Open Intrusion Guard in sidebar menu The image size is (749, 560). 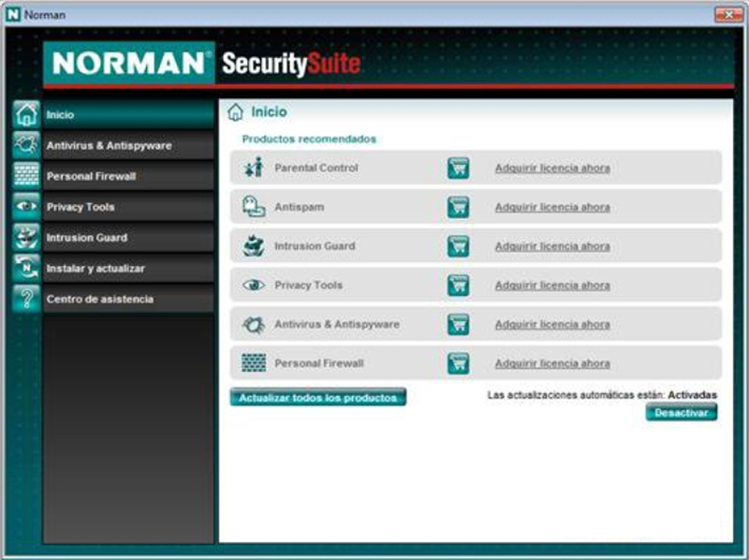[128, 238]
